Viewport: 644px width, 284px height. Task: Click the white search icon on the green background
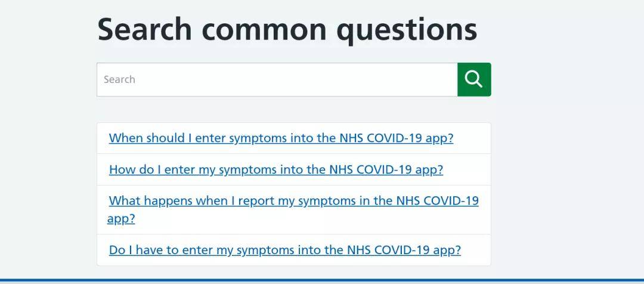[x=473, y=79]
